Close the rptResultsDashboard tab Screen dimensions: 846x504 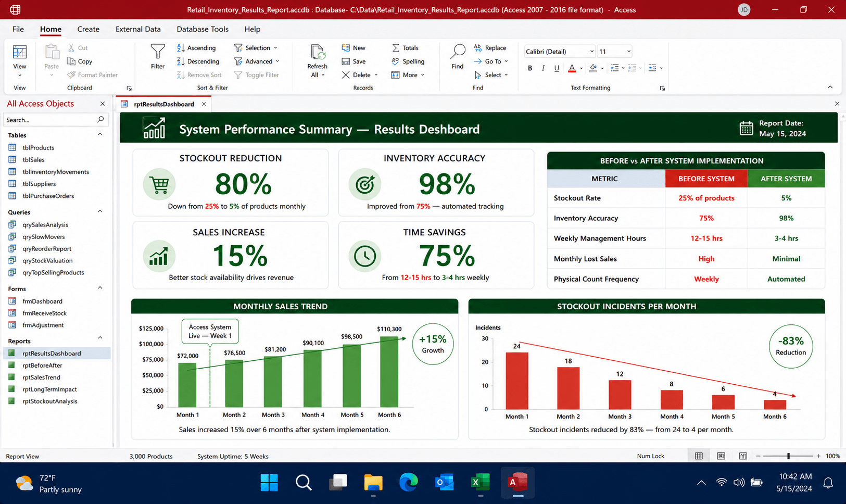pos(204,104)
